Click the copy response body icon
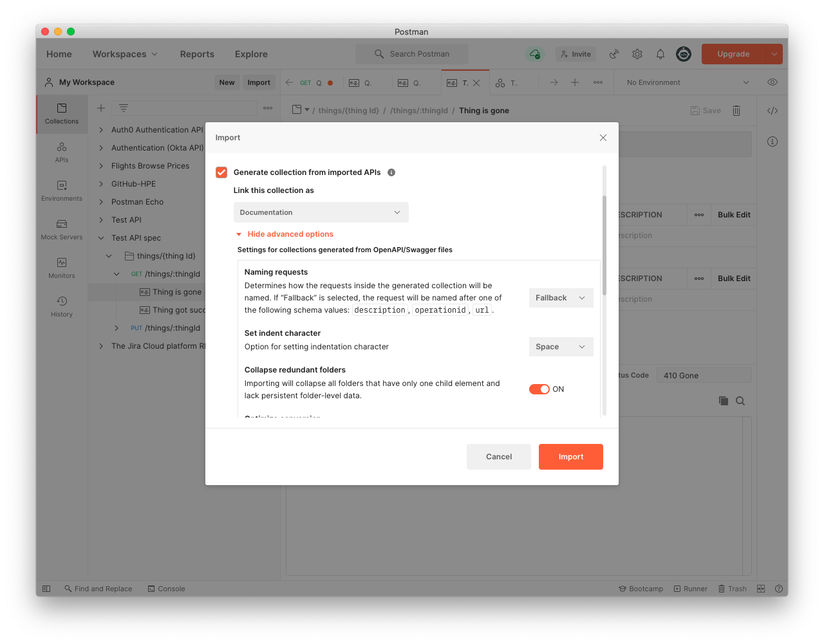The width and height of the screenshot is (824, 644). [724, 401]
